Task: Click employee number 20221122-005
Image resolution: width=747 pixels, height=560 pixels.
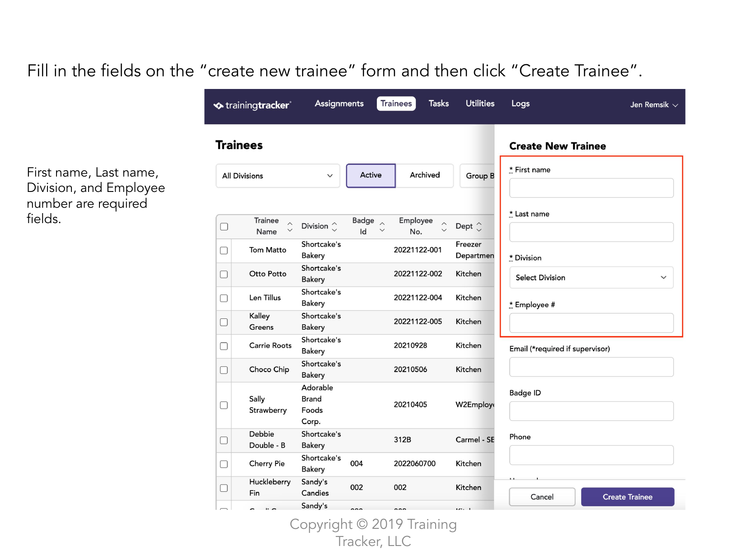Action: point(418,322)
